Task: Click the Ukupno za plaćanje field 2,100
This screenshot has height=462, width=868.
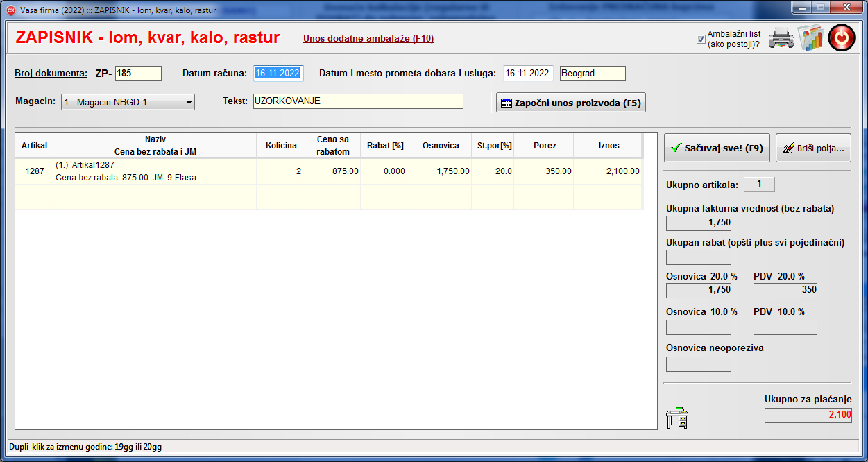Action: [808, 416]
